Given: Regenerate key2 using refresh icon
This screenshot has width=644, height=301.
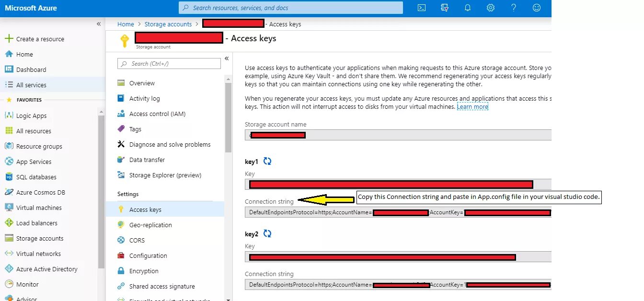Looking at the screenshot, I should tap(267, 233).
